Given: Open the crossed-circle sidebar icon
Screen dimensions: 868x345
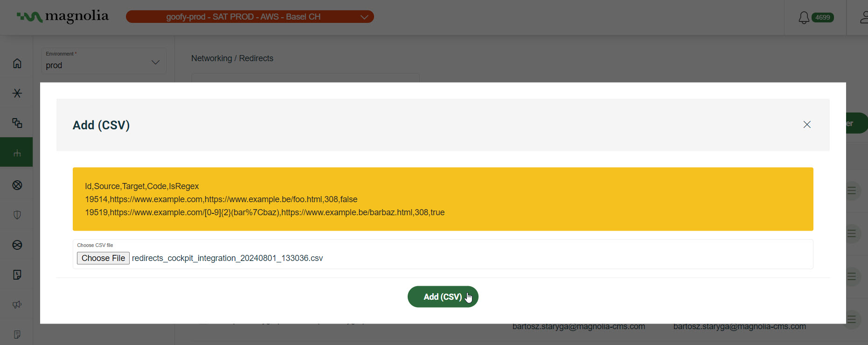Looking at the screenshot, I should (17, 185).
